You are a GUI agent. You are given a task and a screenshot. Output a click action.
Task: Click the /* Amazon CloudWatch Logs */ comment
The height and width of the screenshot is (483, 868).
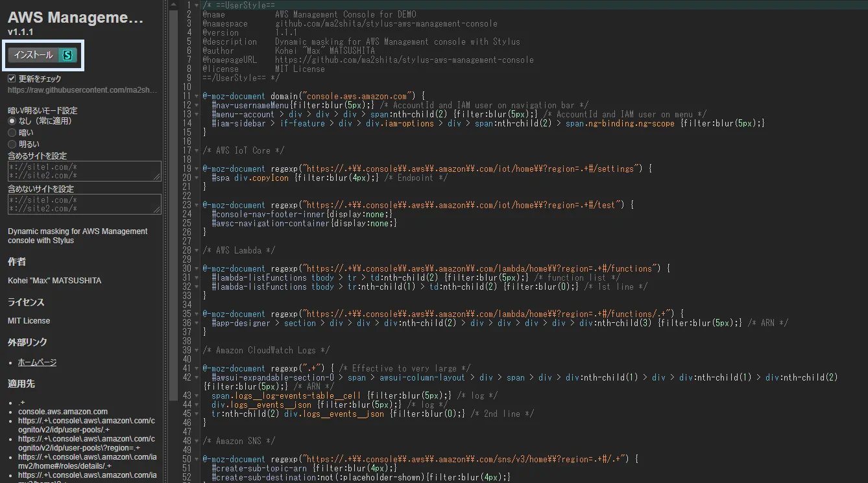tap(266, 350)
